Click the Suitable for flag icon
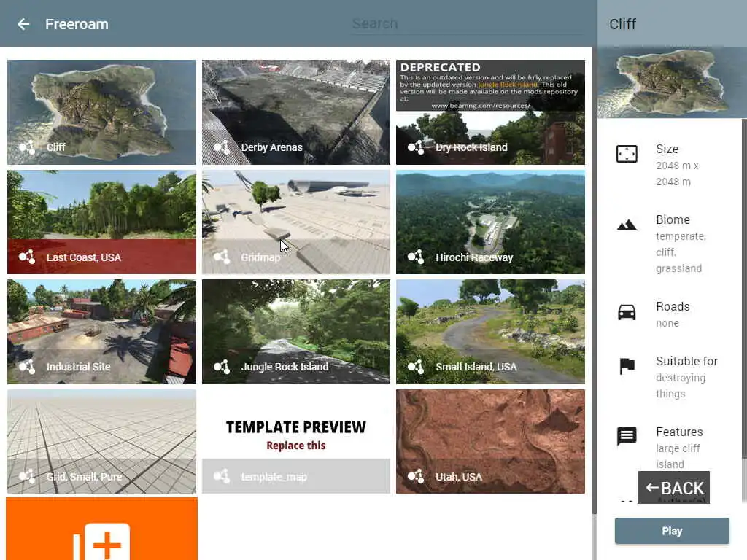 pos(627,366)
